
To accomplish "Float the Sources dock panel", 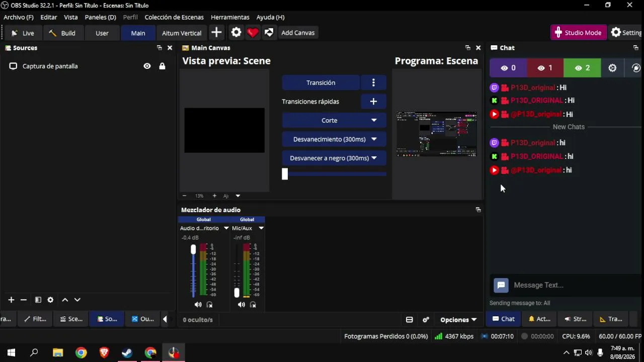I will [159, 48].
